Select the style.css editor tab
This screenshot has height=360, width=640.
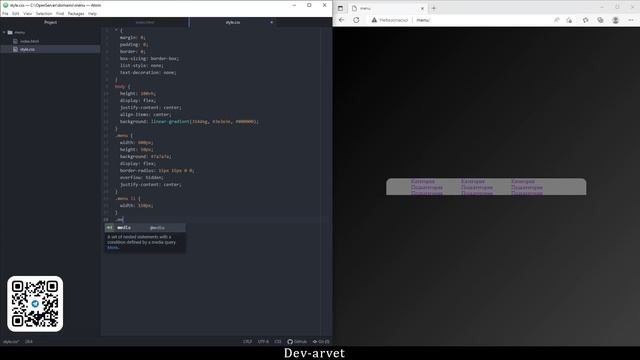(233, 22)
